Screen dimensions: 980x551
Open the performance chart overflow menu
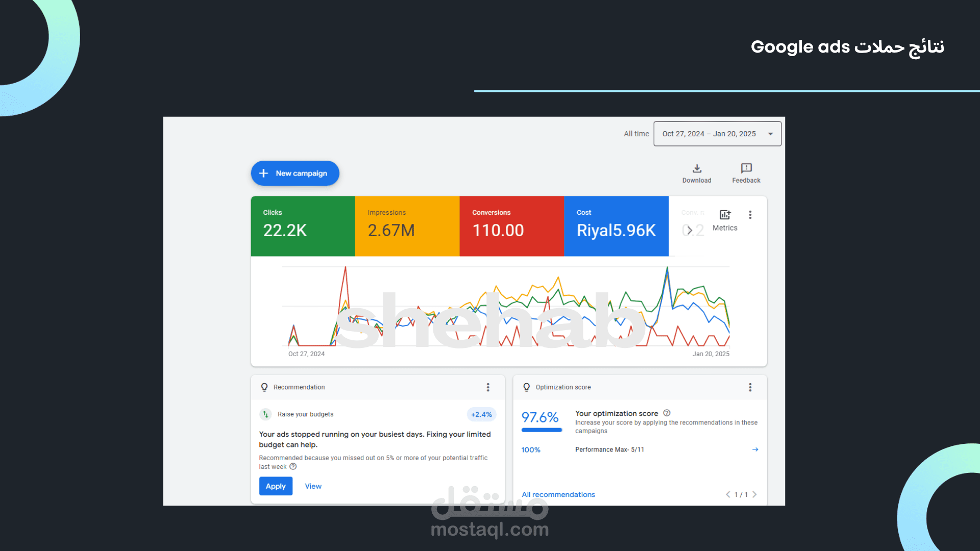click(x=750, y=215)
